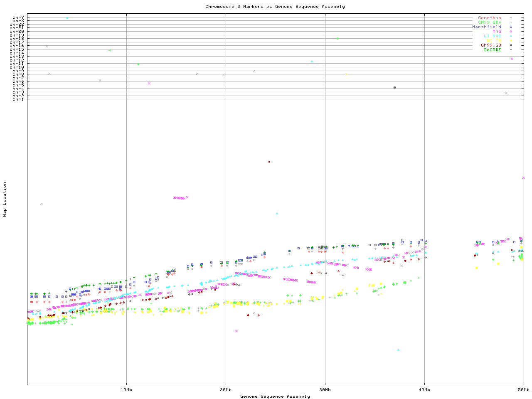Click the Genethon diamond legend marker
This screenshot has width=532, height=399.
click(x=511, y=18)
